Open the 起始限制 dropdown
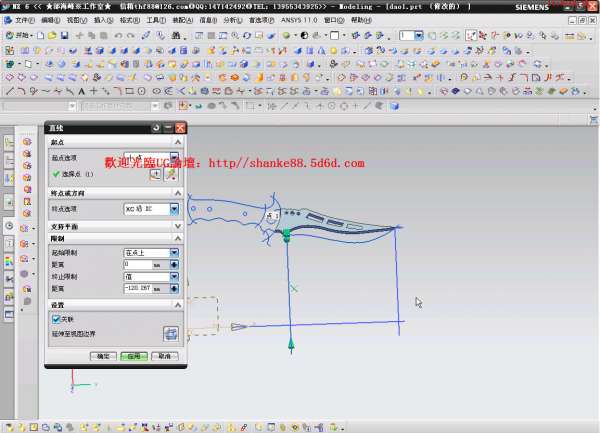Screen dimensions: 600x433 pyautogui.click(x=175, y=253)
